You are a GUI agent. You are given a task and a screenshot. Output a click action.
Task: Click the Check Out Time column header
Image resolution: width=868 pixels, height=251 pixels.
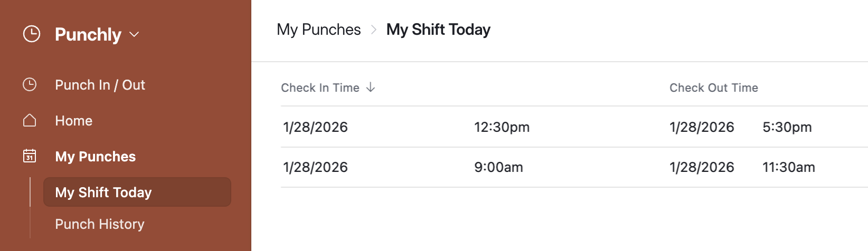point(713,88)
